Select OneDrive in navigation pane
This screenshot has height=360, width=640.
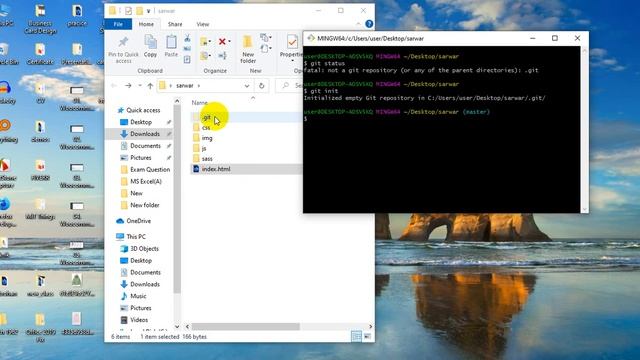click(x=138, y=221)
